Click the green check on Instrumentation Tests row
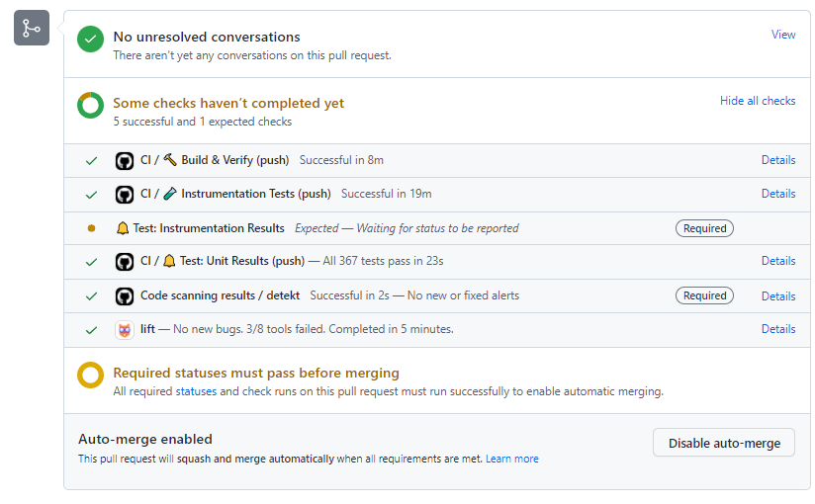The width and height of the screenshot is (815, 504). (91, 195)
